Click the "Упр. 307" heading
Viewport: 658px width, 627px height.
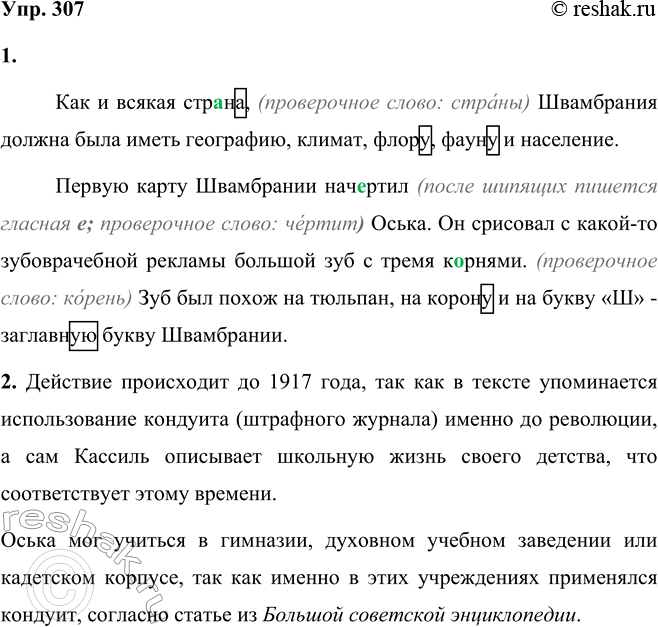[42, 11]
